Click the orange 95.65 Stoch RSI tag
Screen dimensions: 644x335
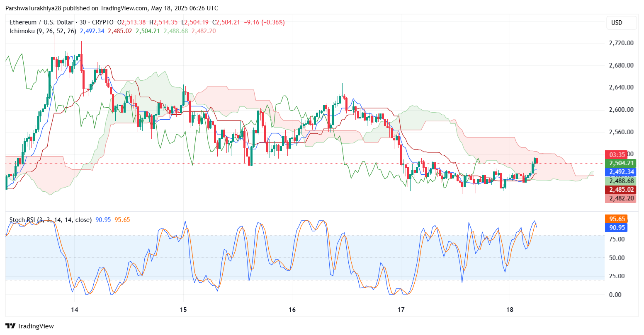coord(616,219)
